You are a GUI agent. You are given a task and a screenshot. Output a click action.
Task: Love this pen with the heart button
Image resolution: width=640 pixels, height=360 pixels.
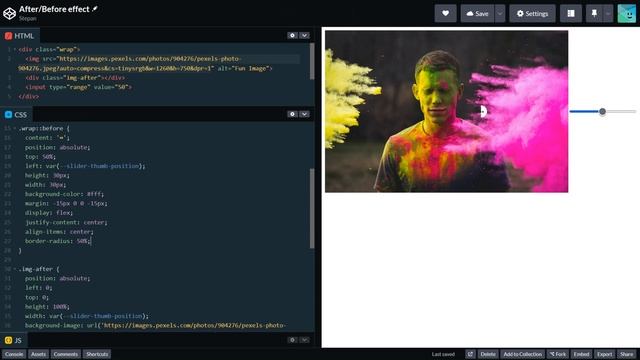(445, 13)
